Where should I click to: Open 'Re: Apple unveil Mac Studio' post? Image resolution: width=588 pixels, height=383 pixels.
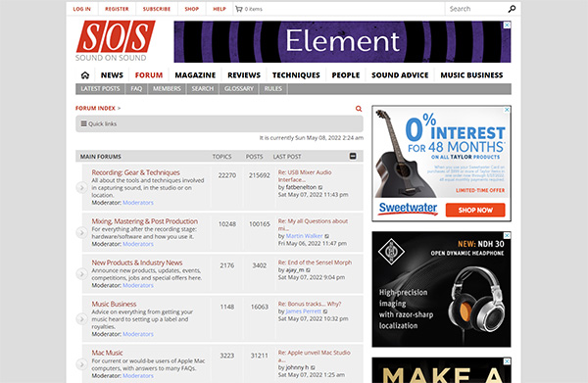[x=314, y=356]
